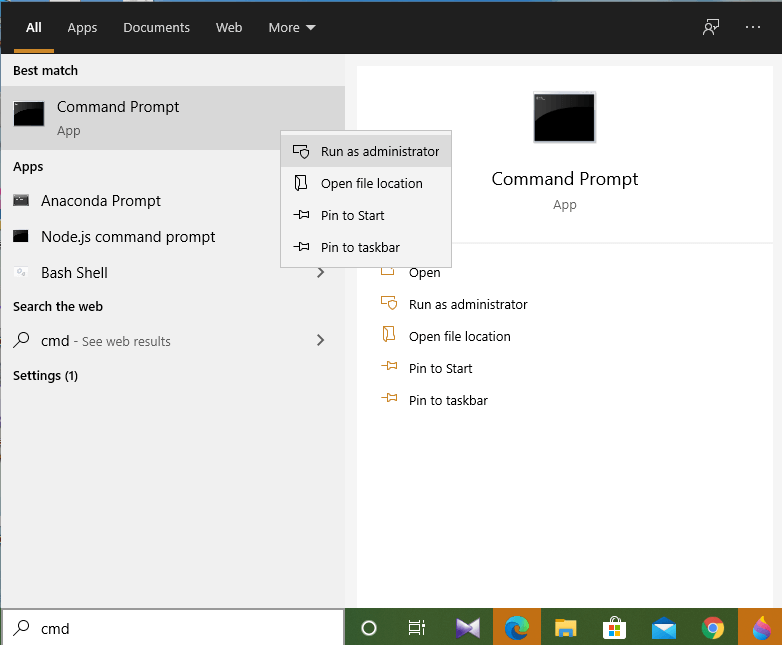Open the Settings (1) results group

pyautogui.click(x=45, y=375)
